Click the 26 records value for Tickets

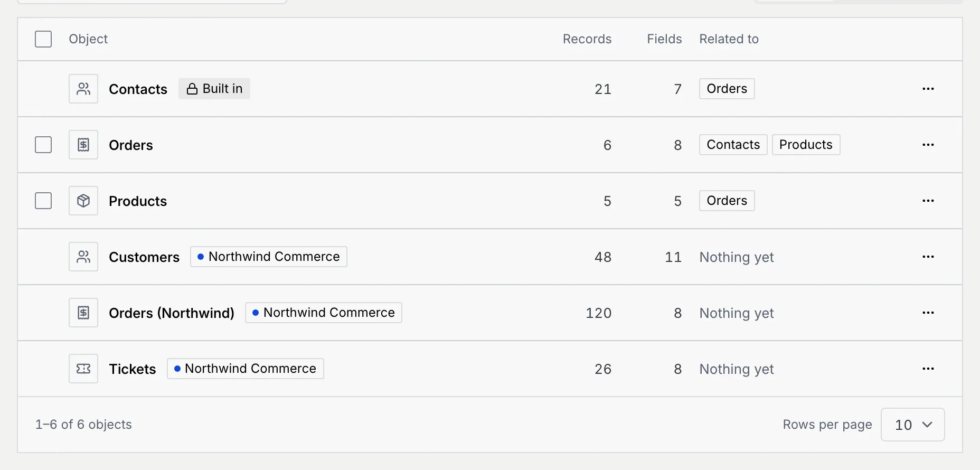(603, 369)
